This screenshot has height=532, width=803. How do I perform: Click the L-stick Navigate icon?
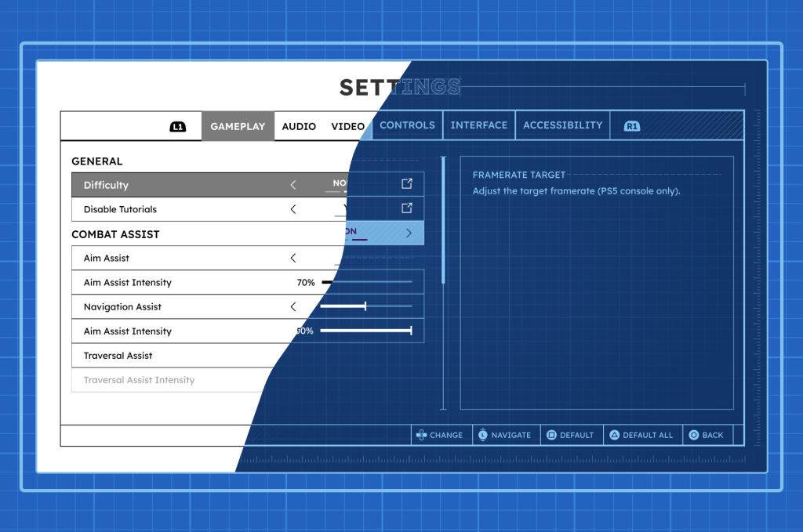click(483, 435)
